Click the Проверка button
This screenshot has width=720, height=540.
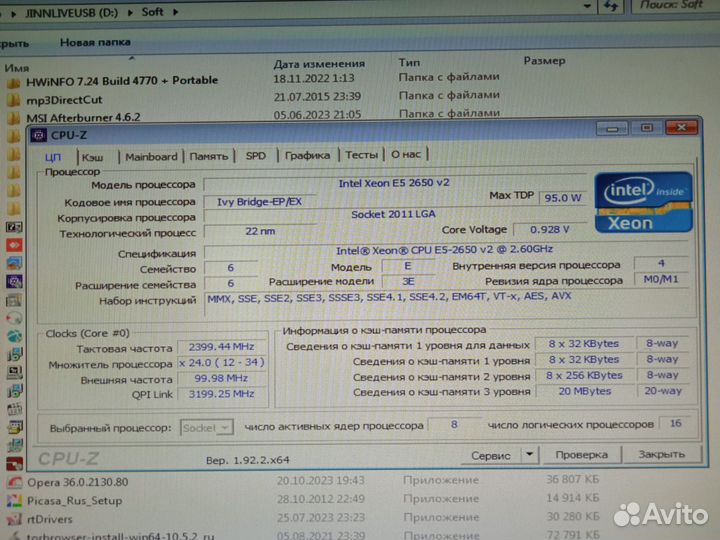coord(581,455)
